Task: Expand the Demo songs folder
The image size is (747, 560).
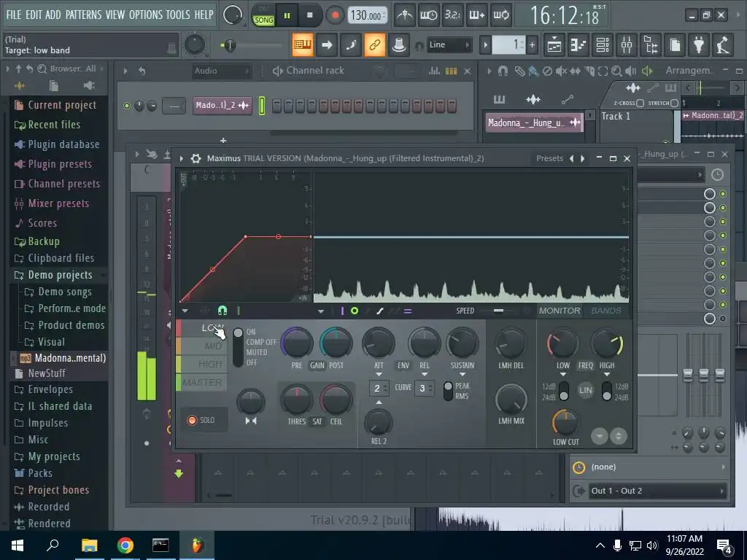Action: [65, 292]
